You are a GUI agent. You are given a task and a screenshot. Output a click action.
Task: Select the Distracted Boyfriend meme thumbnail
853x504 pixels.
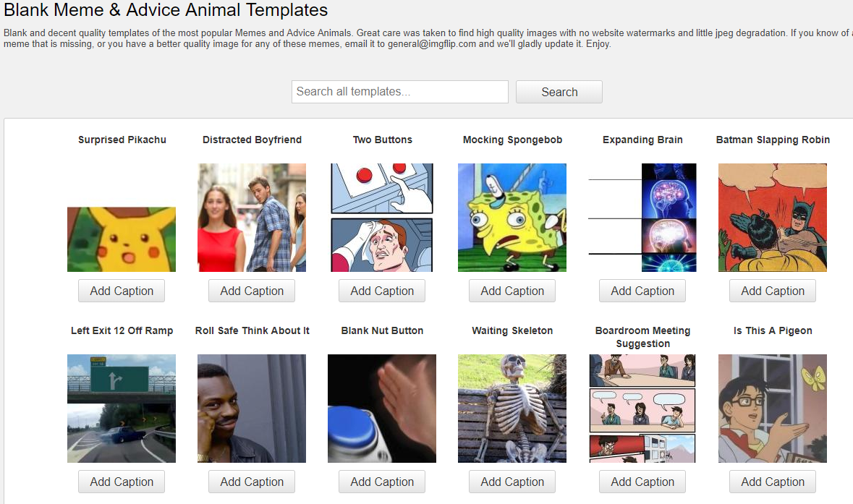point(252,218)
